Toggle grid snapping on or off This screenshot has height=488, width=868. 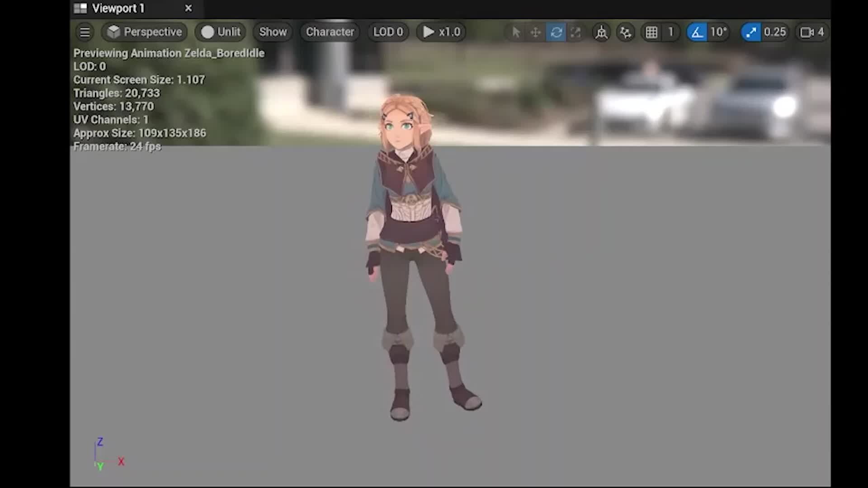(x=651, y=32)
